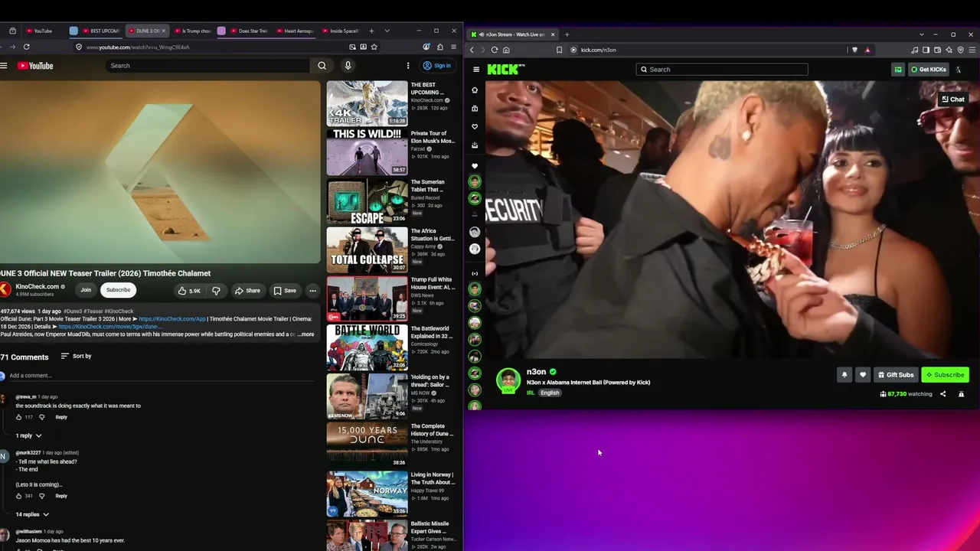
Task: Toggle the Chat panel on the Kick stream
Action: pyautogui.click(x=953, y=99)
